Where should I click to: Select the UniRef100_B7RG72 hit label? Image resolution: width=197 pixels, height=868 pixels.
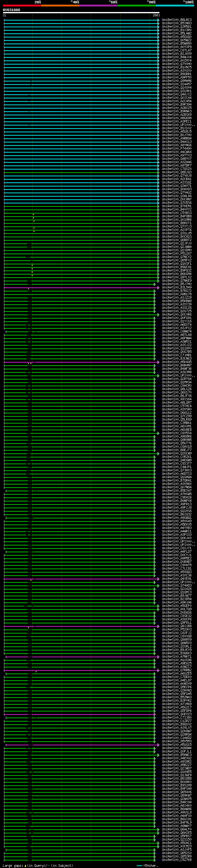point(177,291)
